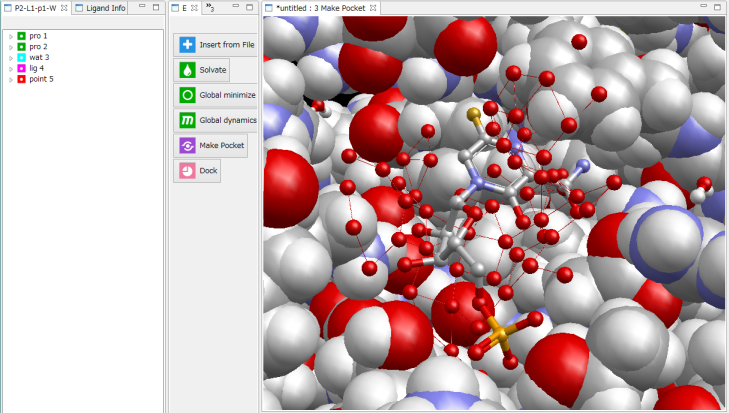Viewport: 729px width, 413px height.
Task: Click the Solvate droplet icon
Action: [x=187, y=70]
